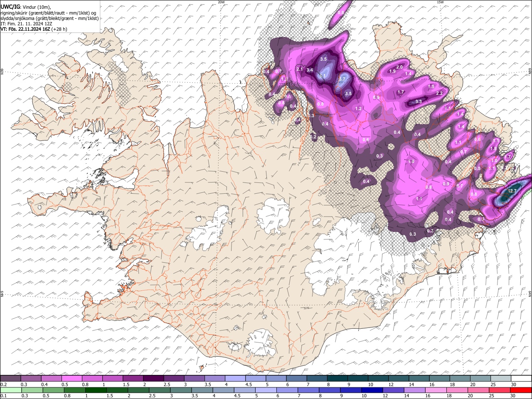Select the 25 light grey swatch in upper legend
Viewport: 532px width, 399px height.
500,379
